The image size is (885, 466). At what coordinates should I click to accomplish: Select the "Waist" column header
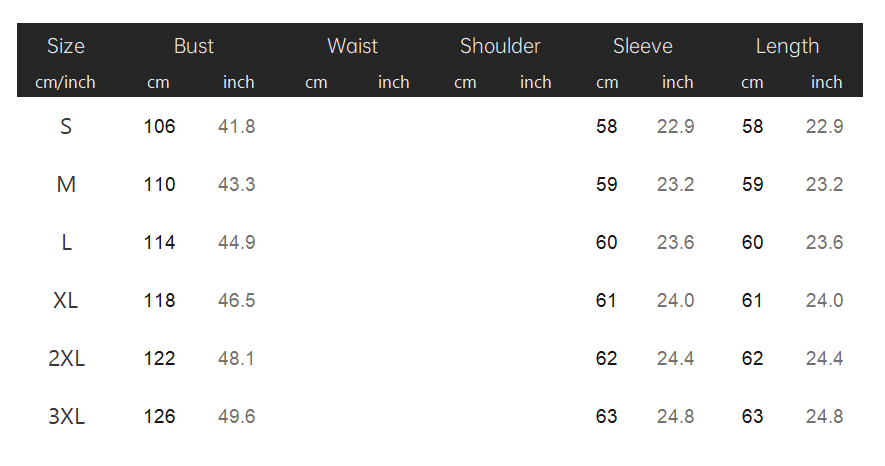click(352, 46)
